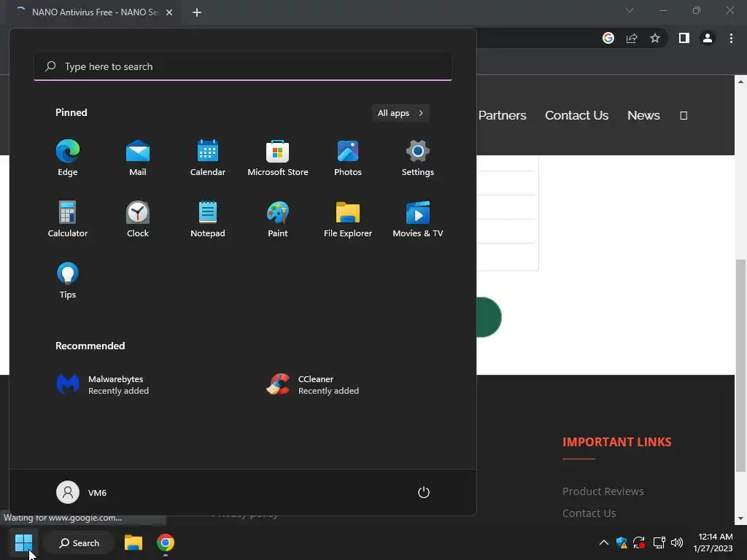Focus the Type here to search field
Viewport: 747px width, 560px height.
coord(243,66)
